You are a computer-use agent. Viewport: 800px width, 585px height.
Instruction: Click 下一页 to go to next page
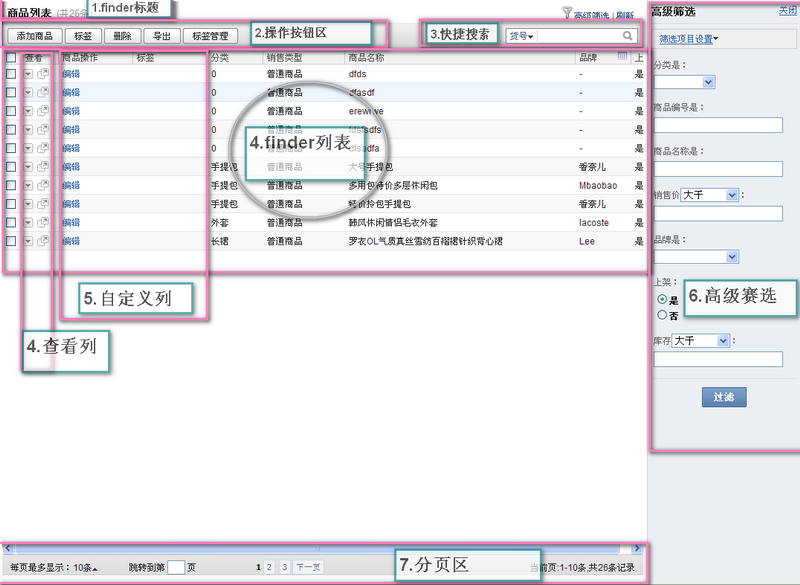308,567
